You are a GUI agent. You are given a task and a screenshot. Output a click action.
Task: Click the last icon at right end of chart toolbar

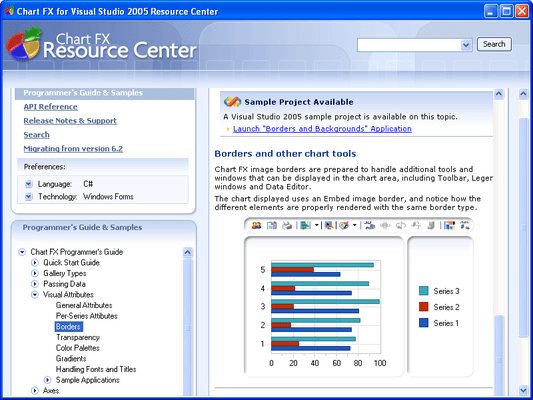coord(465,225)
